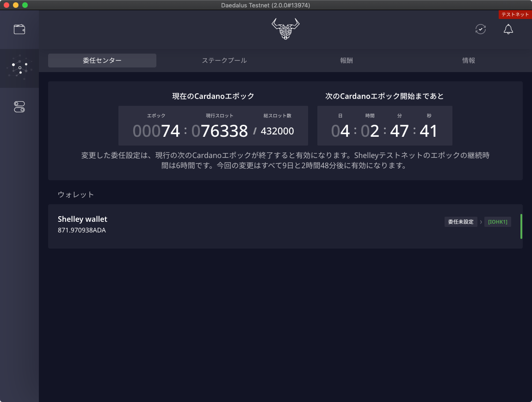Maximize the window with green button
532x402 pixels.
[25, 5]
